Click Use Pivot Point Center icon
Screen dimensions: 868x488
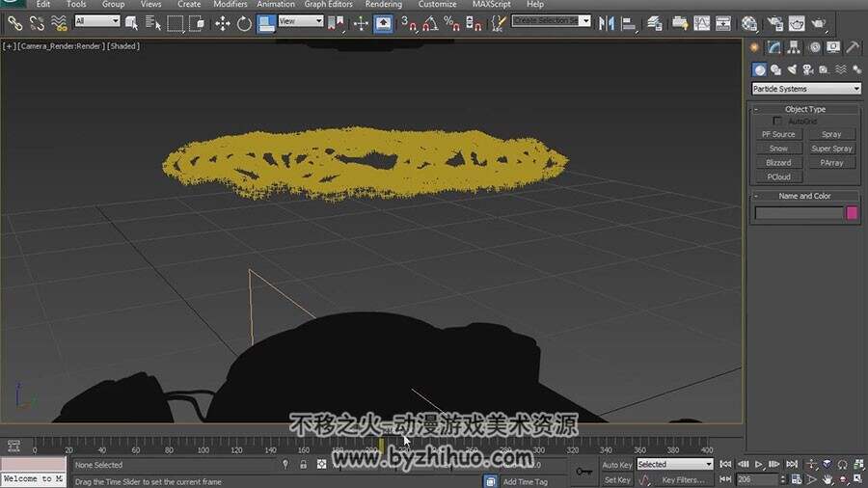[x=336, y=23]
